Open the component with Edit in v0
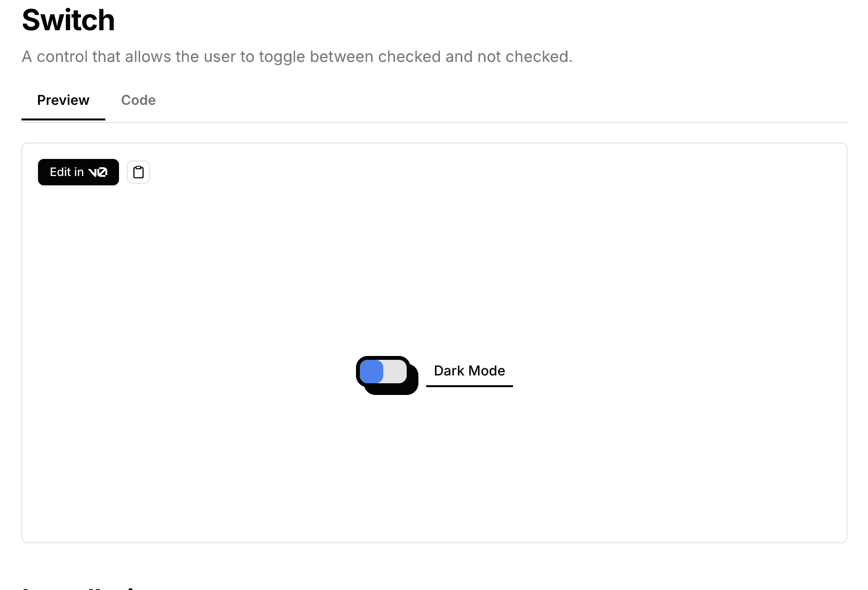Image resolution: width=868 pixels, height=590 pixels. [79, 172]
